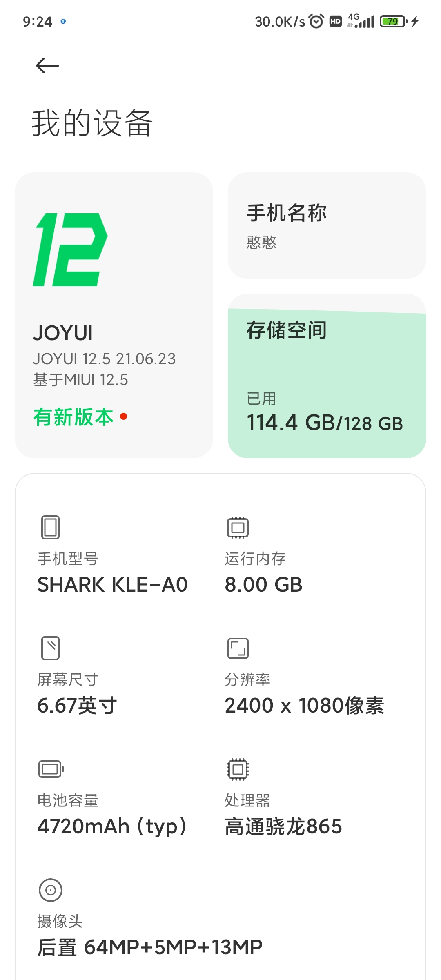
Task: Tap the resolution icon
Action: [x=238, y=648]
